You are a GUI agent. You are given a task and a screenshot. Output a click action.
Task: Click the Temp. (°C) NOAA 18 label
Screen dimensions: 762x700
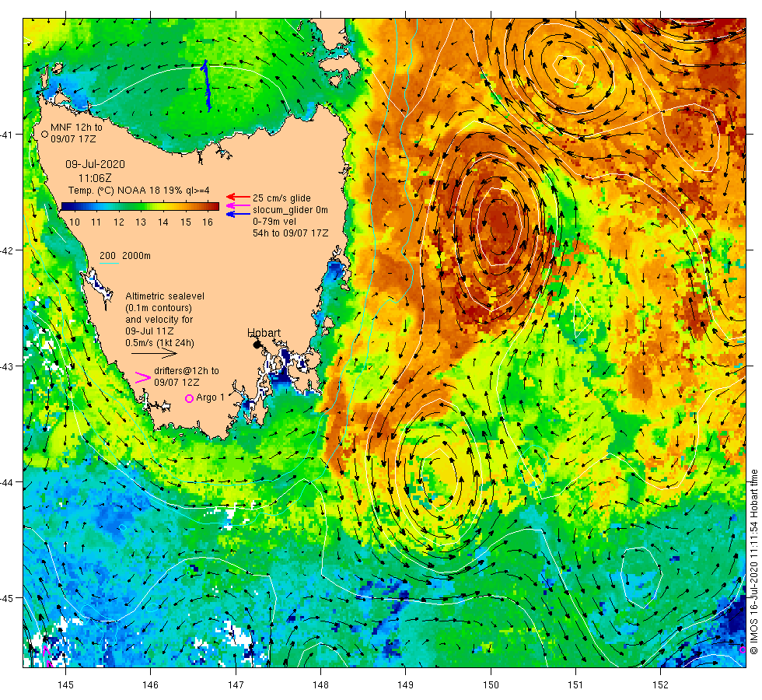(138, 191)
